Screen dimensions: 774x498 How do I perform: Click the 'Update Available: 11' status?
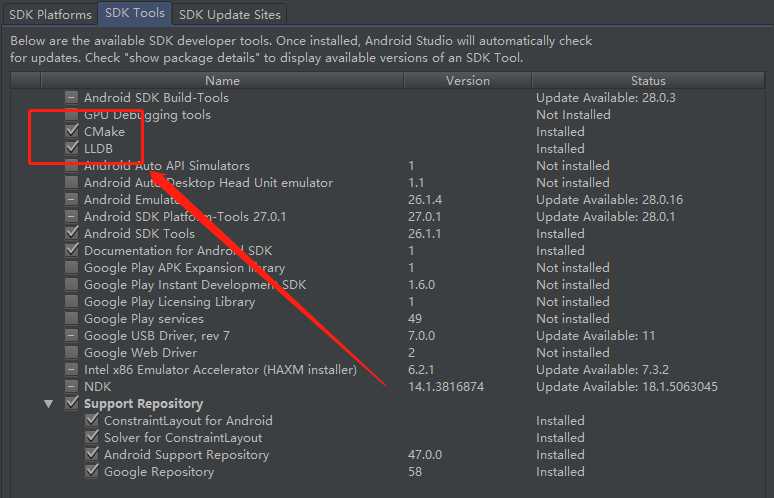[595, 336]
